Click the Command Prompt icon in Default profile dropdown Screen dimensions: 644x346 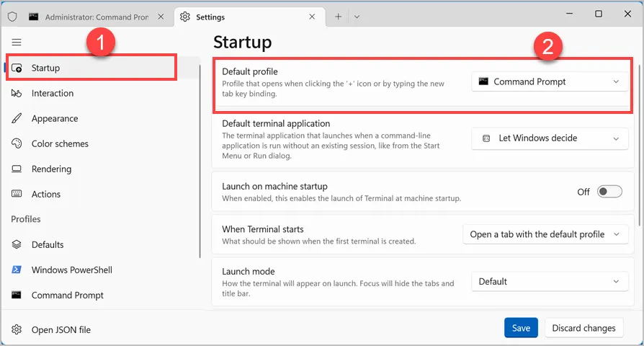(x=484, y=81)
